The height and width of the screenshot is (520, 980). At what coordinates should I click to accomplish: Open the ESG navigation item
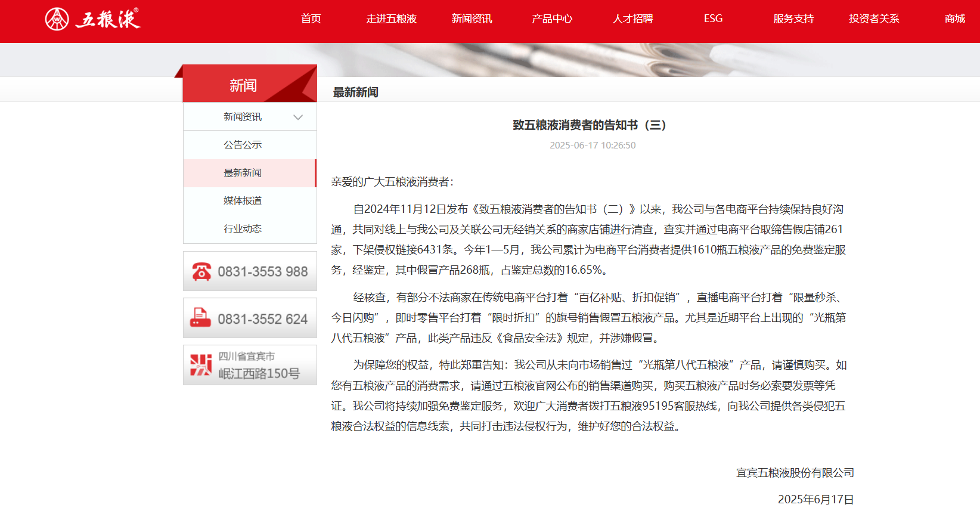point(713,19)
